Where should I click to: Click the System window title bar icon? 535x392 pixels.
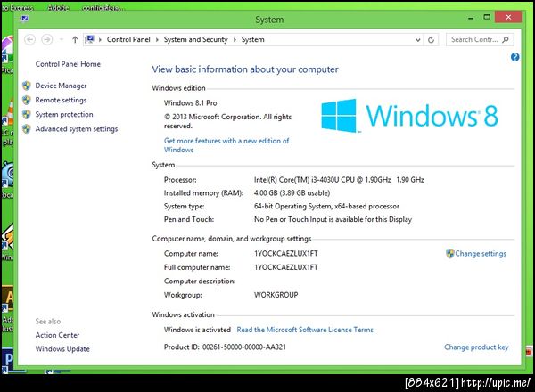coord(24,18)
